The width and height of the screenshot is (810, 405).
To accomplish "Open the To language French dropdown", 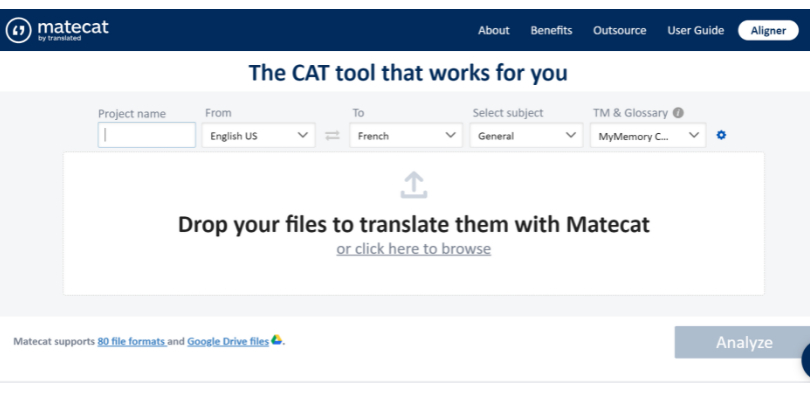I will [406, 135].
